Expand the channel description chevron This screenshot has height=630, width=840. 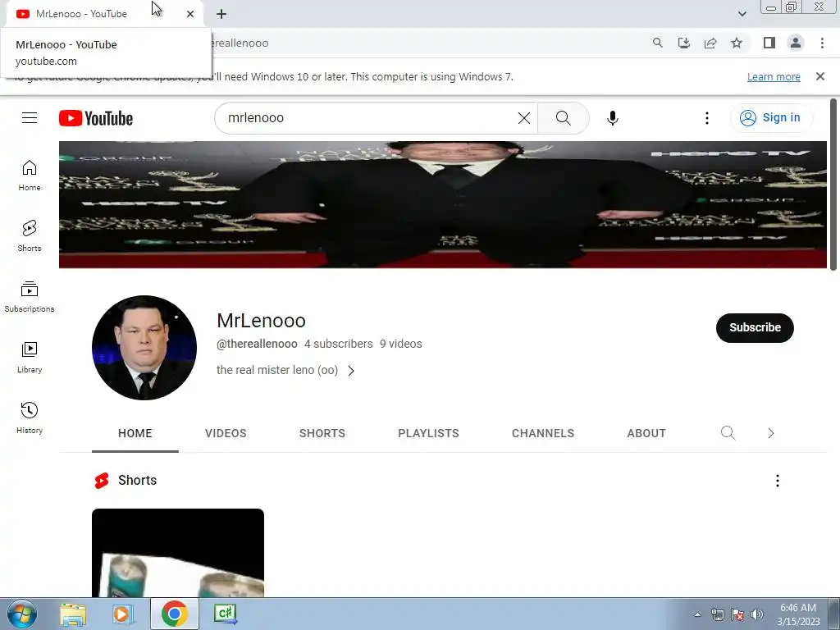click(351, 371)
